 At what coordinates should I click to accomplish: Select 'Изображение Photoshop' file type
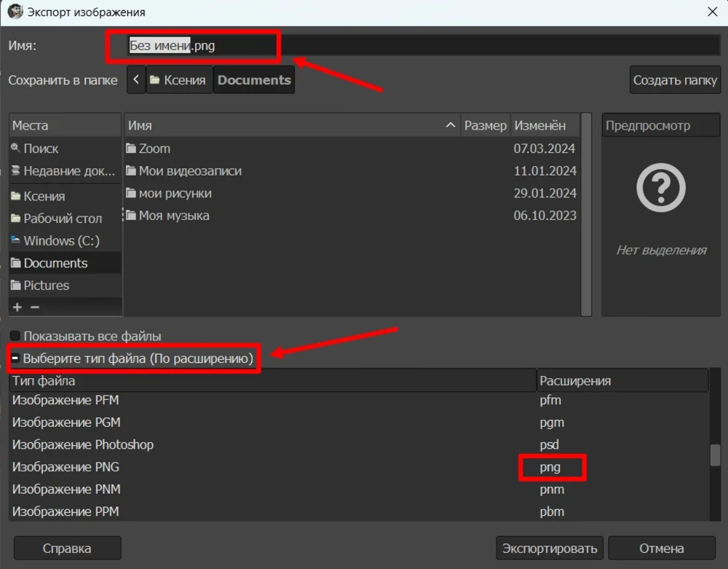pos(83,444)
